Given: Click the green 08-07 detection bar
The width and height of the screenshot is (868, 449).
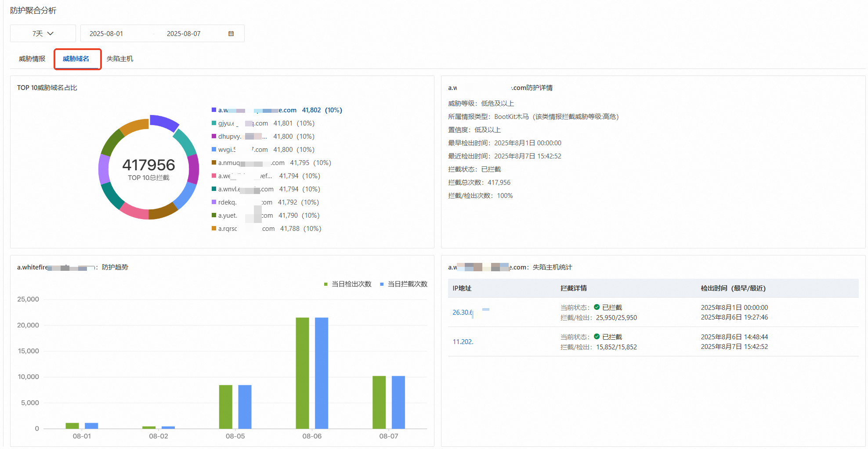Looking at the screenshot, I should coord(379,402).
